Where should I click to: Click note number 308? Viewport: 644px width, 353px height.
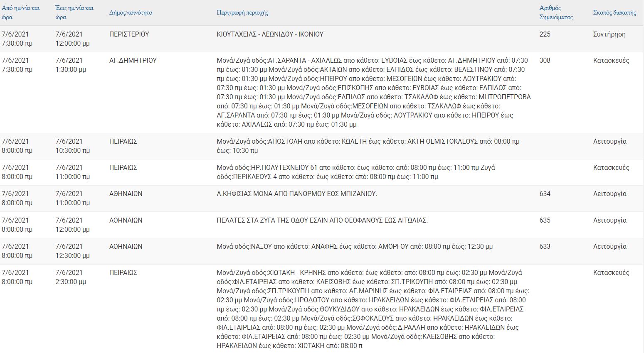[x=545, y=61]
